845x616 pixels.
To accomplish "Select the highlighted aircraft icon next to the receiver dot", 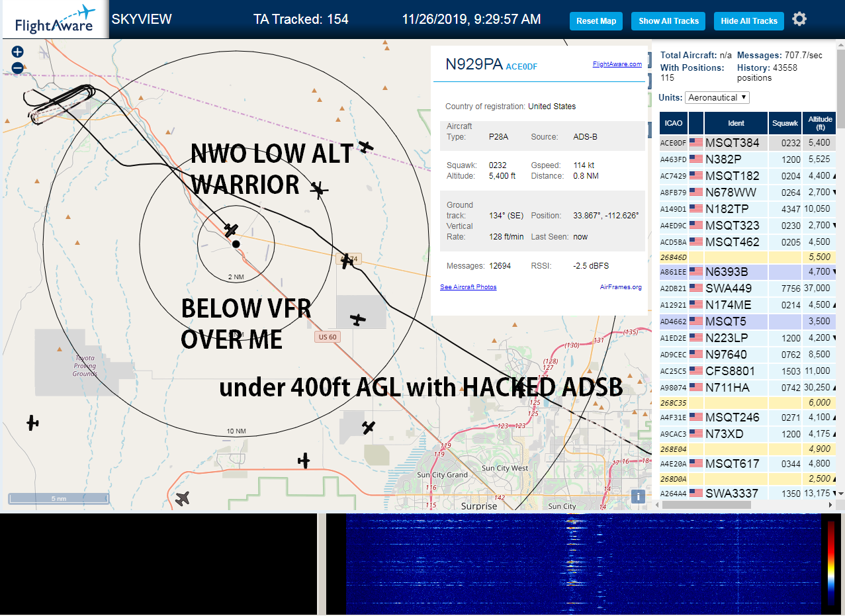I will click(x=230, y=230).
